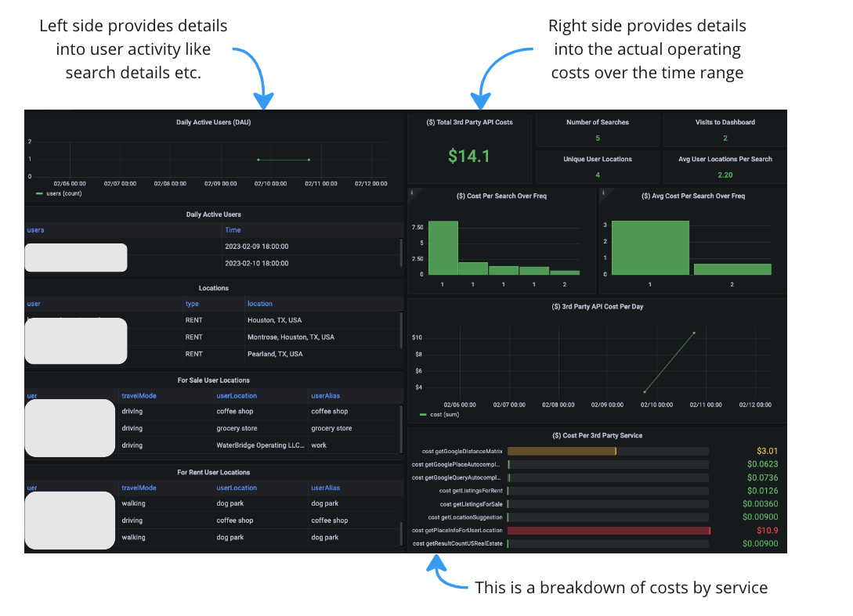Viewport: 853px width, 616px height.
Task: Sort Locations table by type column
Action: click(192, 304)
